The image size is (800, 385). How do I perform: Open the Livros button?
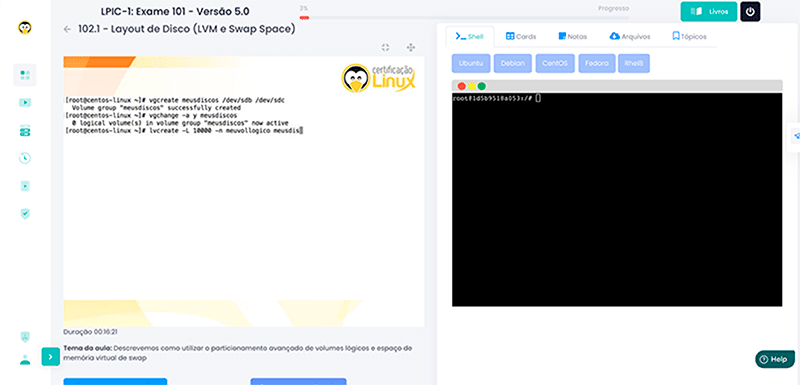pyautogui.click(x=709, y=11)
